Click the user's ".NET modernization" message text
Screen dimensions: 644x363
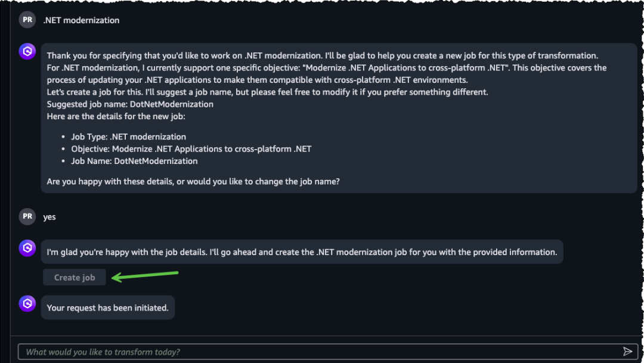81,20
